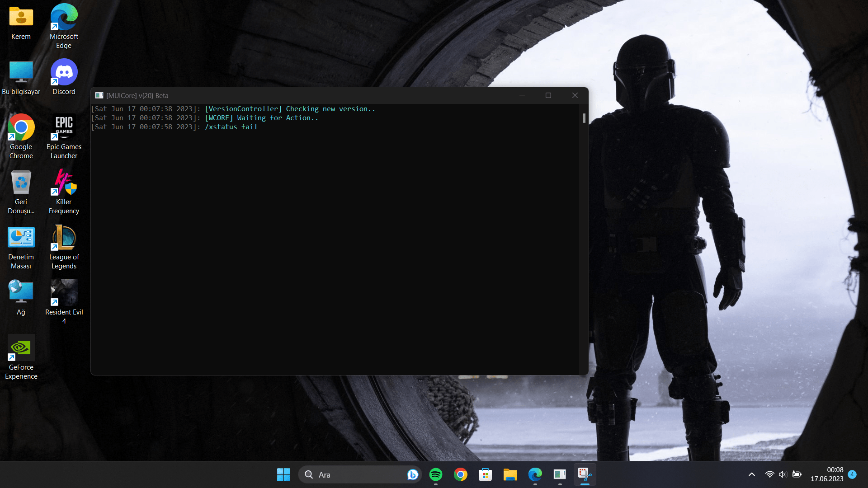This screenshot has height=488, width=868.
Task: Launch Discord from the desktop
Action: [64, 78]
